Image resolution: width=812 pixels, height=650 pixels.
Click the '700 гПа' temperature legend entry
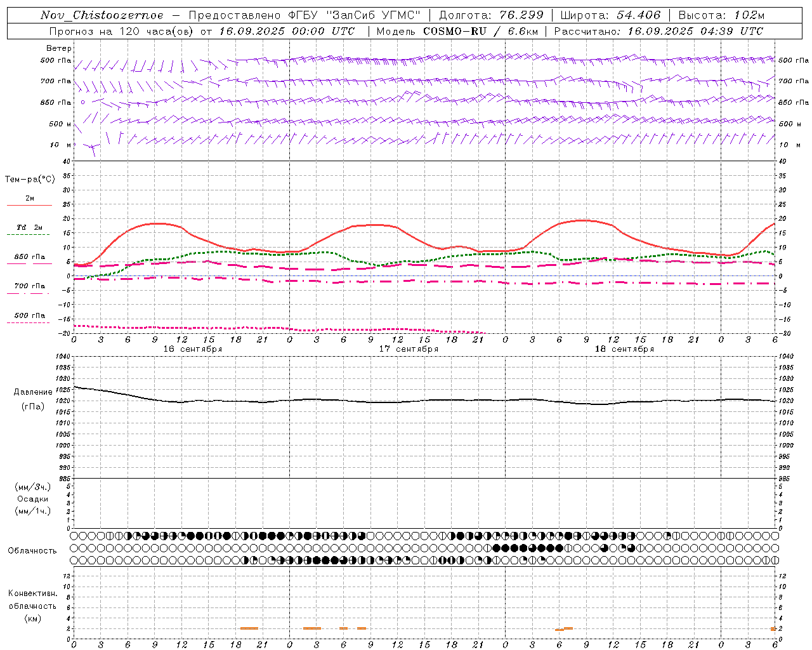coord(30,286)
